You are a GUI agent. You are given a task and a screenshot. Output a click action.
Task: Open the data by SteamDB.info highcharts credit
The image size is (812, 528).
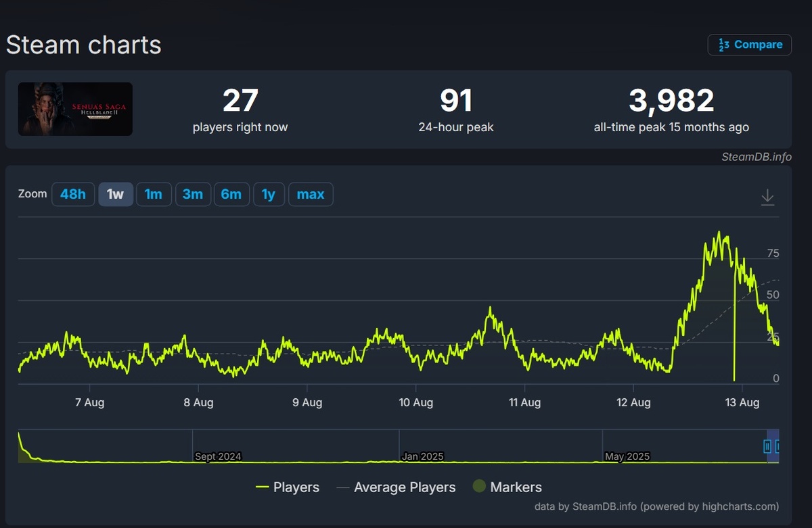coord(656,506)
